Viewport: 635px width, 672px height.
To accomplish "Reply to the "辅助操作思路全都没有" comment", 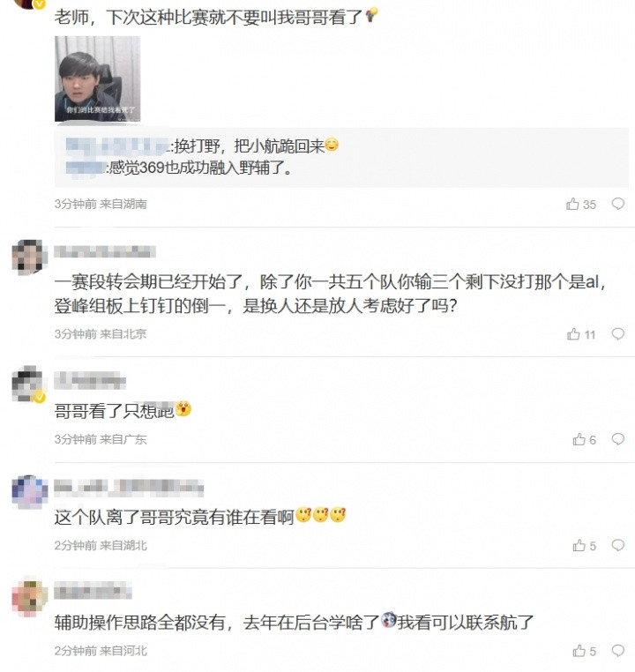I will [x=617, y=651].
